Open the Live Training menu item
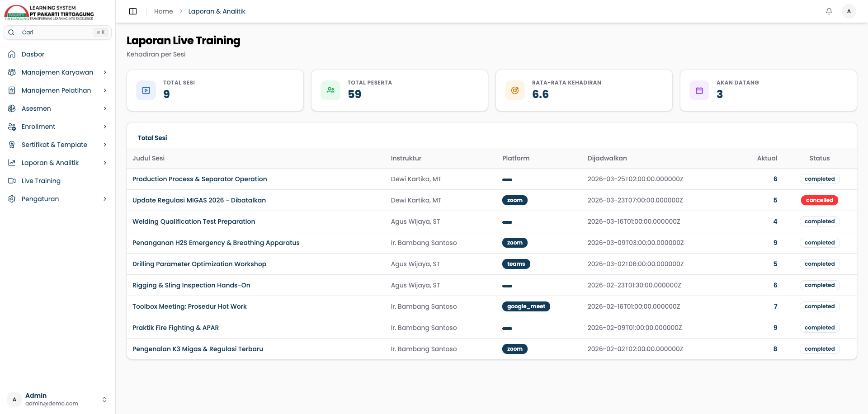Viewport: 868px width, 414px height. tap(57, 181)
